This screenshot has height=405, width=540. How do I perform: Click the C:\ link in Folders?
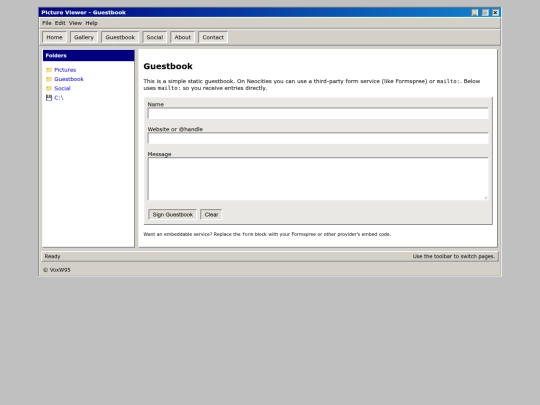(59, 98)
